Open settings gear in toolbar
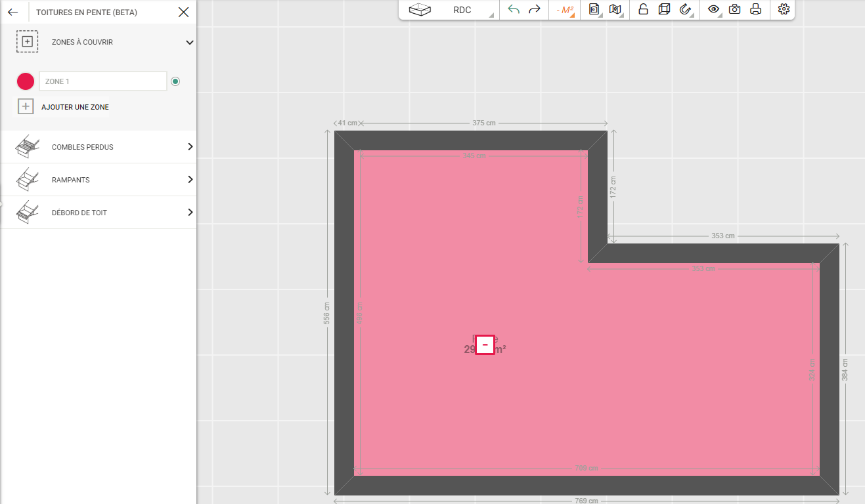The height and width of the screenshot is (504, 865). 783,10
